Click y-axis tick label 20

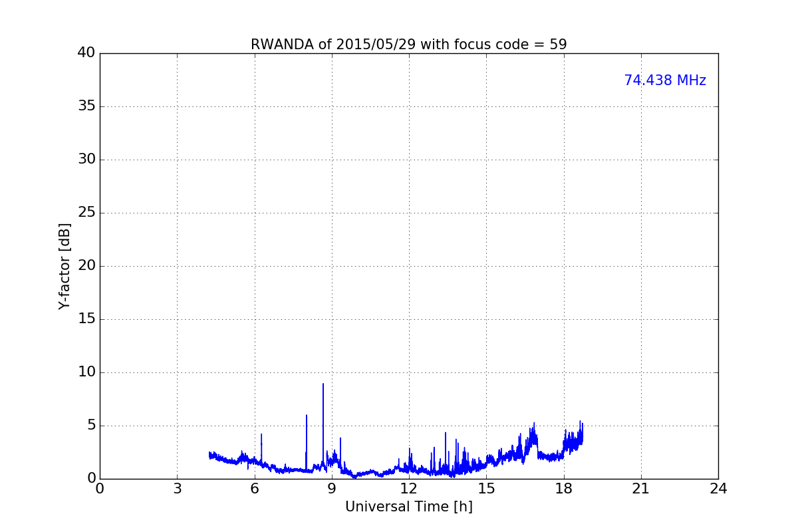pos(86,266)
